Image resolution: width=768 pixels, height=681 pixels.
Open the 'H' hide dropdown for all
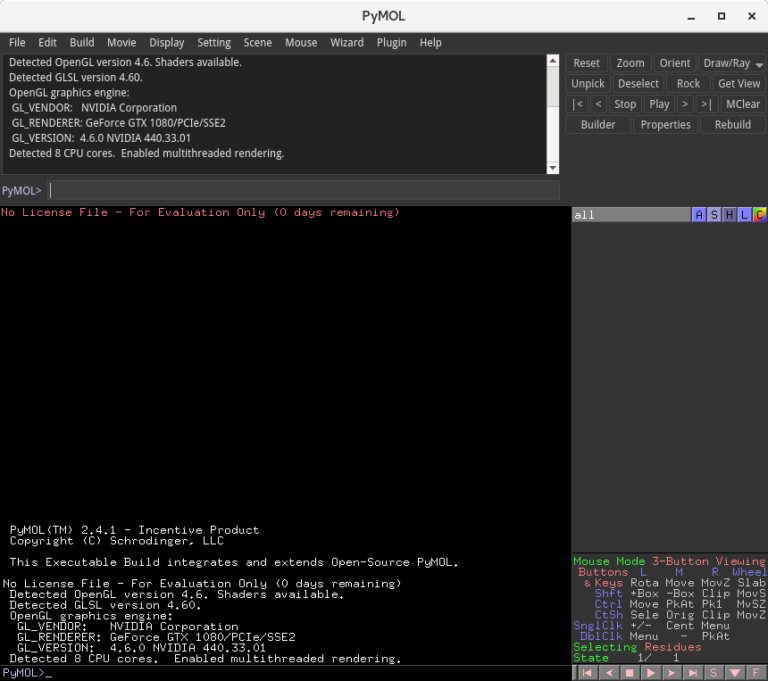click(x=729, y=215)
